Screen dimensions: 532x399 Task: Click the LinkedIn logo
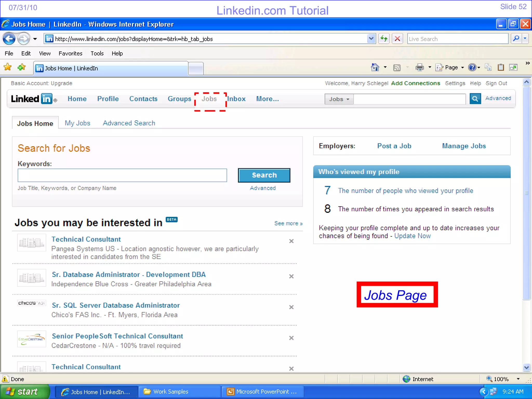click(34, 99)
